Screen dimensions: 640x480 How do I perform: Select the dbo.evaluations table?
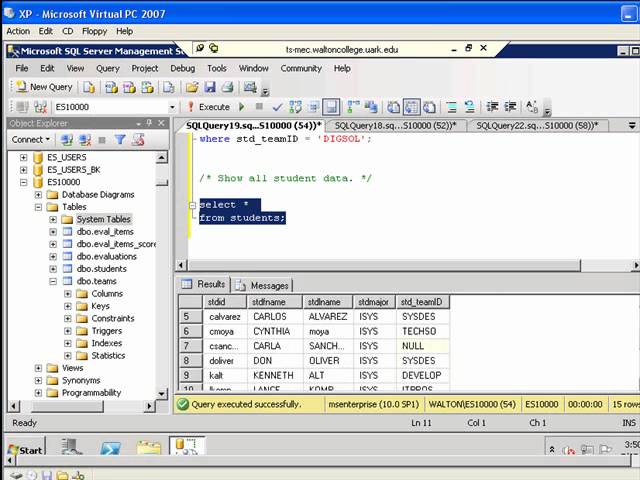pos(107,256)
